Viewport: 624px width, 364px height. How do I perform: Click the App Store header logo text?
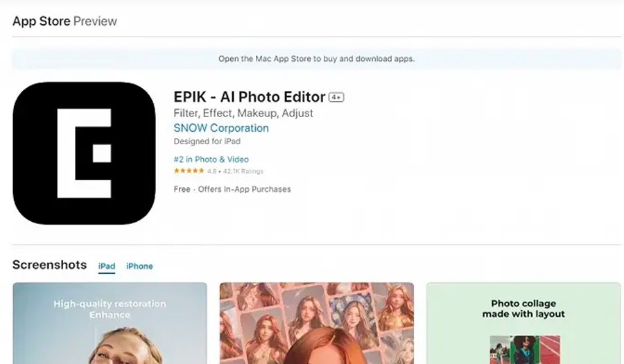(x=41, y=21)
